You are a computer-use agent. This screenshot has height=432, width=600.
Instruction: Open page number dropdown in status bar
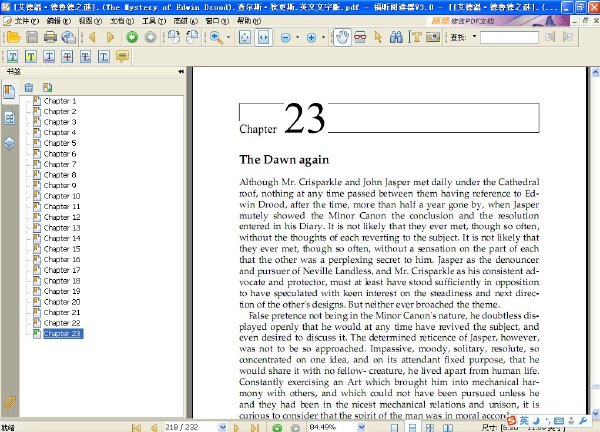point(222,427)
